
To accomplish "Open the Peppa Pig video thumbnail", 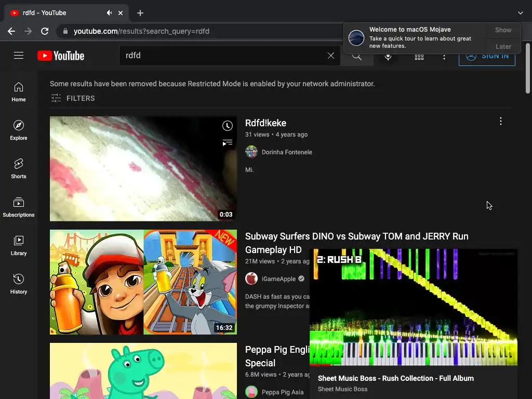I will (143, 371).
